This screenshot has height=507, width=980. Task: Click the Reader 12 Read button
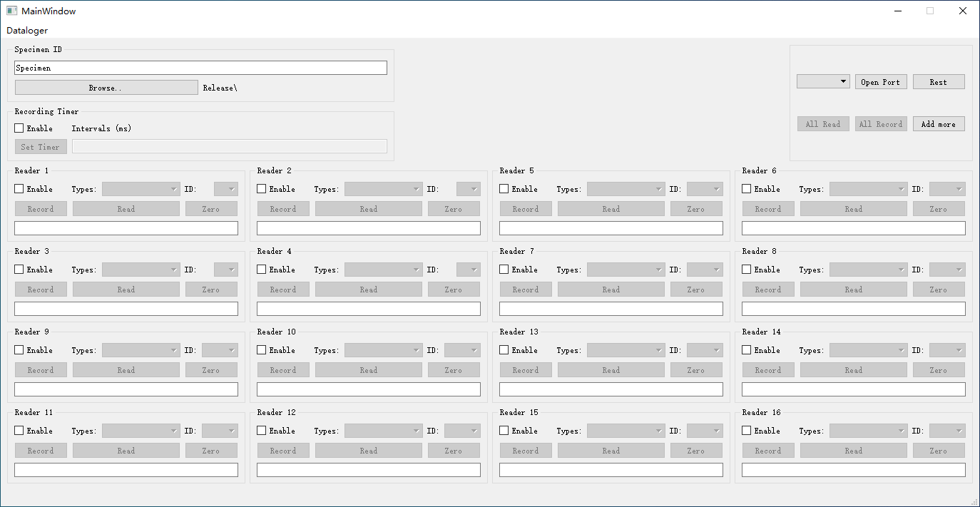click(x=369, y=451)
